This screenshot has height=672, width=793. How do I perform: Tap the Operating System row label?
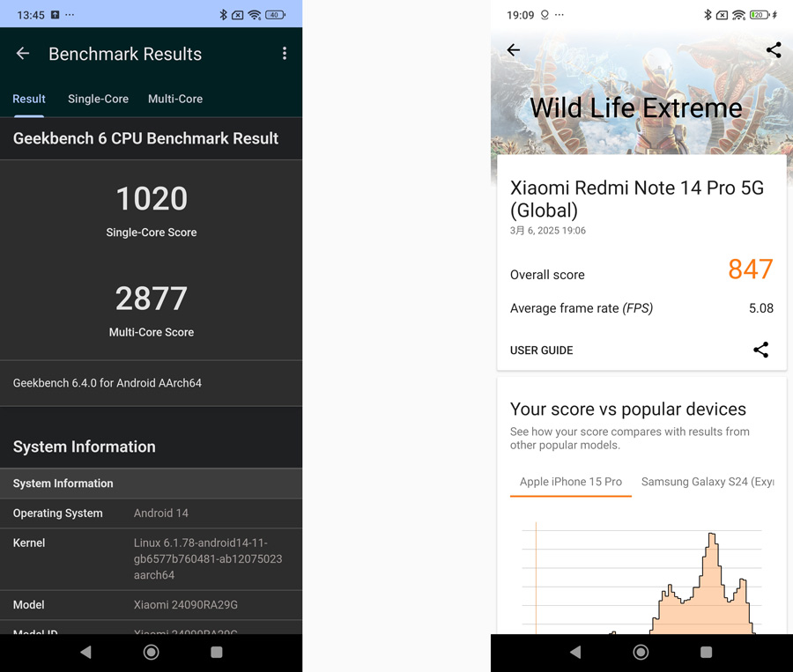[57, 513]
